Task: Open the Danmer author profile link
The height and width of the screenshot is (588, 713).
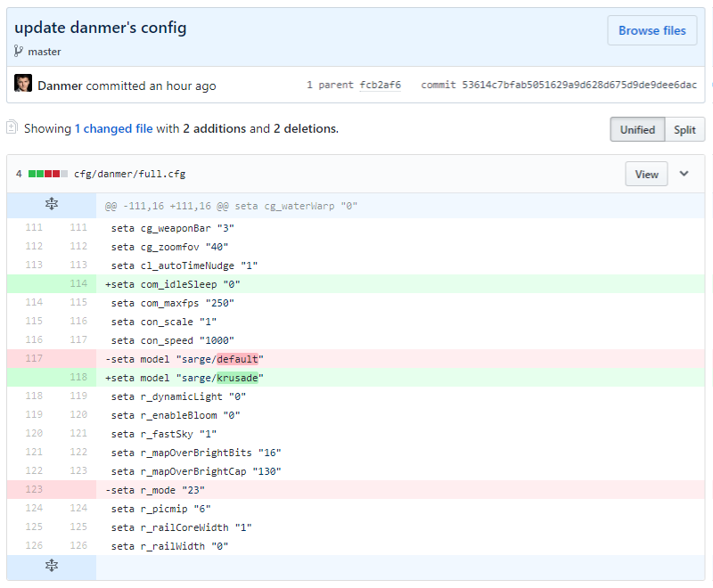Action: [60, 86]
